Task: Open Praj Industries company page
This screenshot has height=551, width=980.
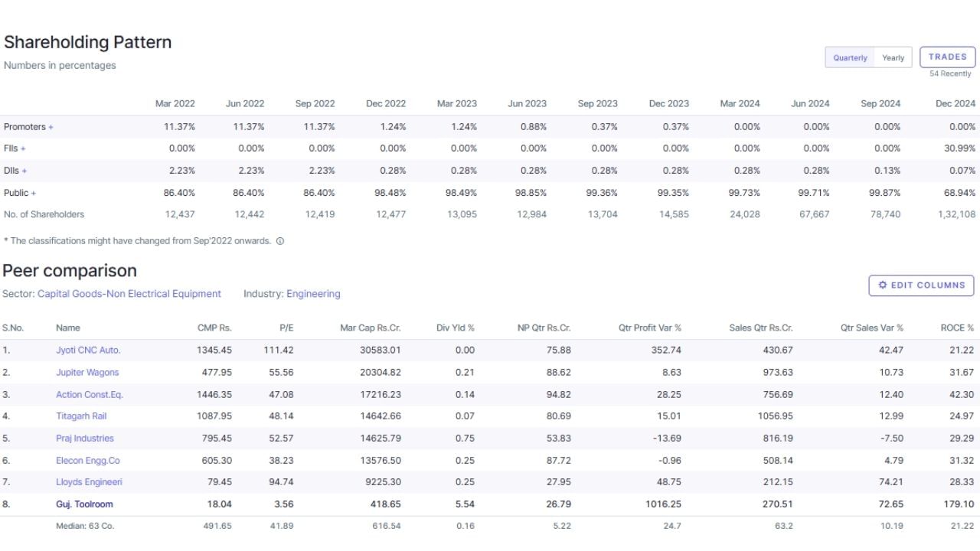Action: [x=85, y=439]
